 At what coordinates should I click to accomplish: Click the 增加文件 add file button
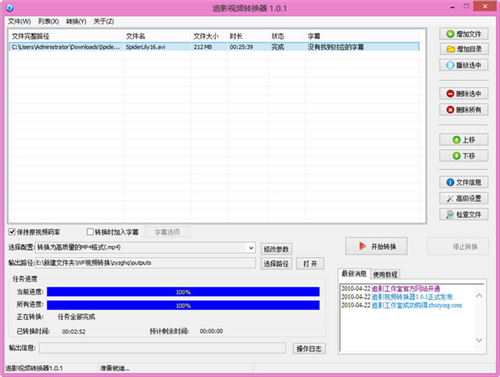(464, 34)
